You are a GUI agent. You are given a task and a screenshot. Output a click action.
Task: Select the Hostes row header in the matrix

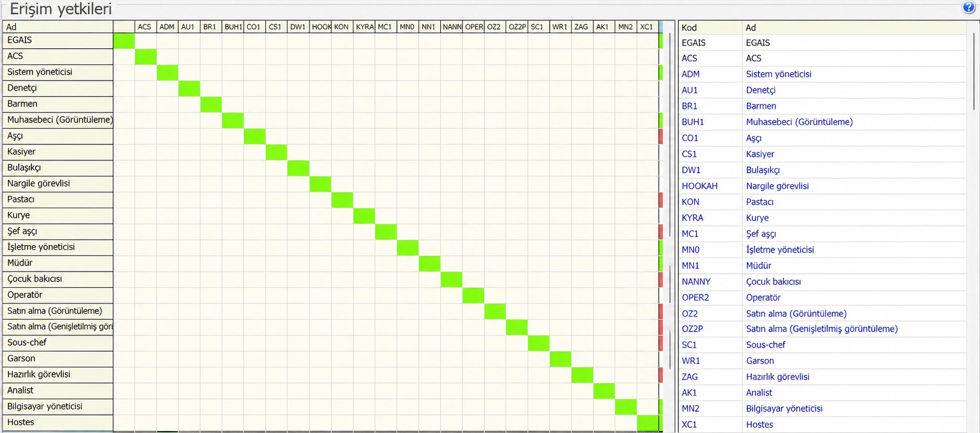(x=58, y=423)
